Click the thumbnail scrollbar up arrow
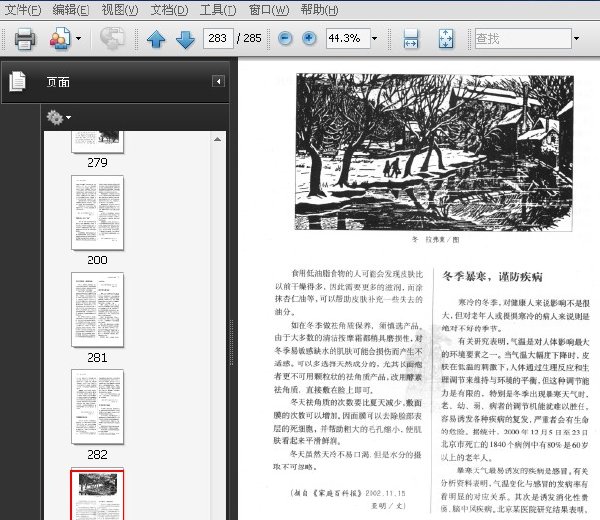This screenshot has height=520, width=600. tap(217, 139)
